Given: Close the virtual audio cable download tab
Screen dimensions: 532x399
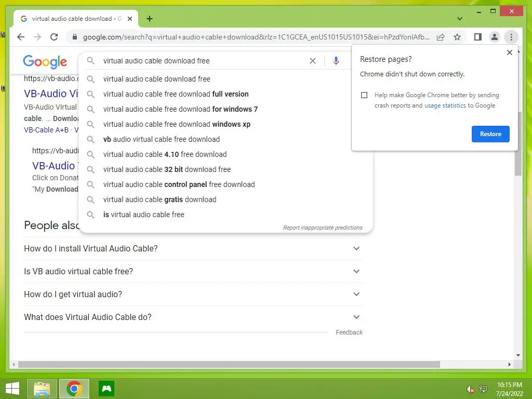Looking at the screenshot, I should [129, 19].
